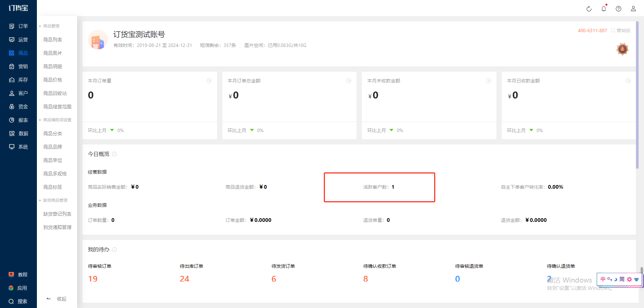Open the 运营 section icon
Image resolution: width=644 pixels, height=308 pixels.
click(12, 40)
